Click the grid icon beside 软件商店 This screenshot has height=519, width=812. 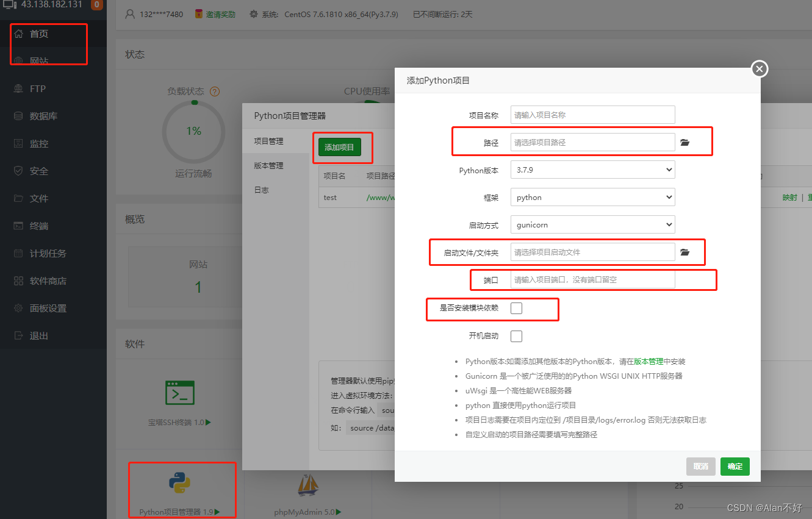18,281
